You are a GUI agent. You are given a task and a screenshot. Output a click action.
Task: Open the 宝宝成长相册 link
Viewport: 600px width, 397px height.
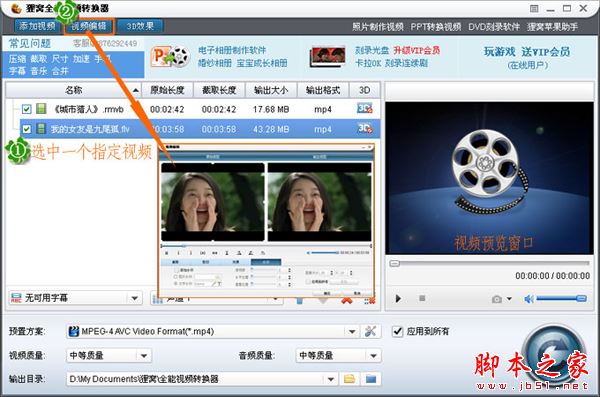coord(262,63)
